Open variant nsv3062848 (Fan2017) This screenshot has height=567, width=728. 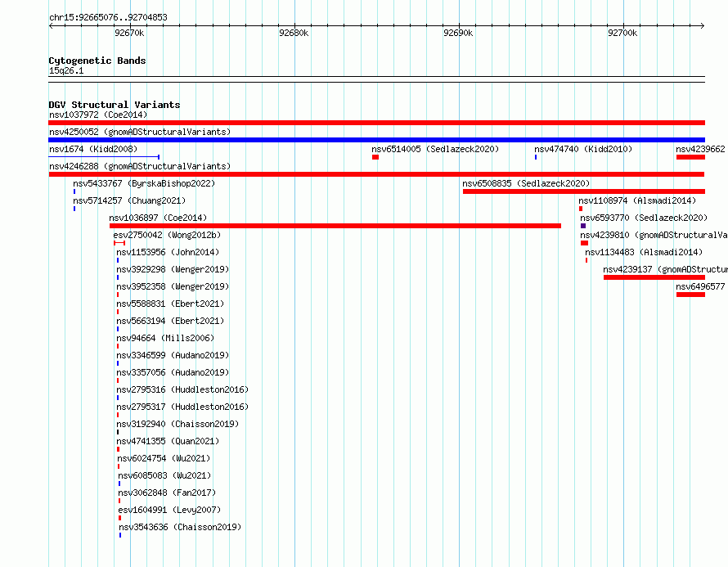point(167,493)
